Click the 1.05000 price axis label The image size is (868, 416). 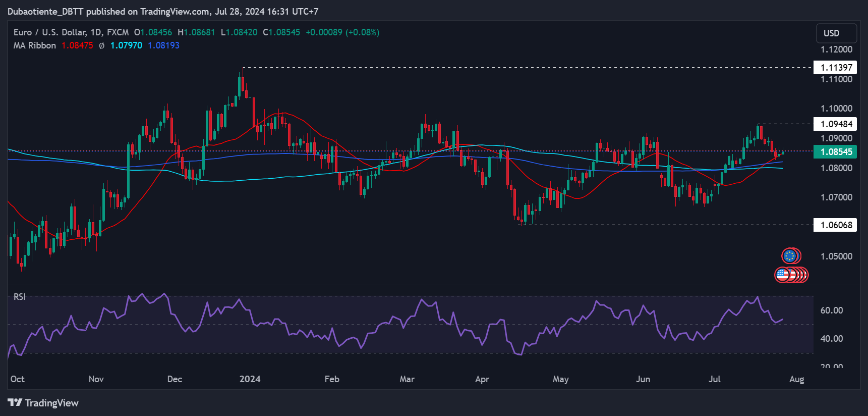coord(836,256)
